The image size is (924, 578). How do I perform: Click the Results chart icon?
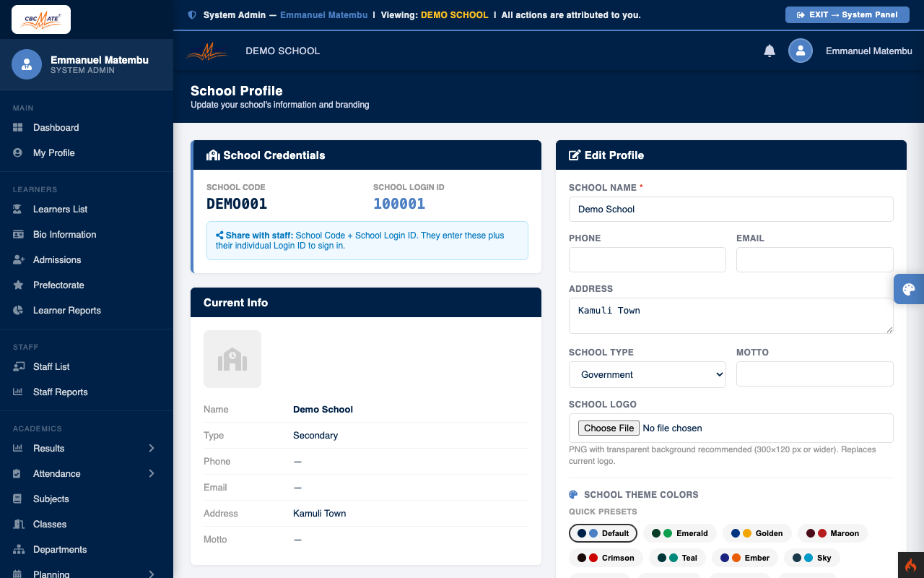18,448
